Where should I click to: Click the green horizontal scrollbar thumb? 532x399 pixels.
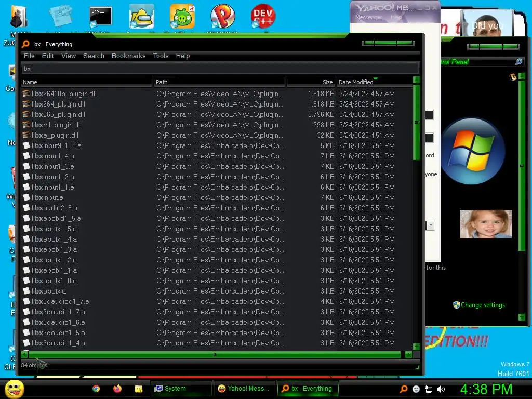pos(215,355)
